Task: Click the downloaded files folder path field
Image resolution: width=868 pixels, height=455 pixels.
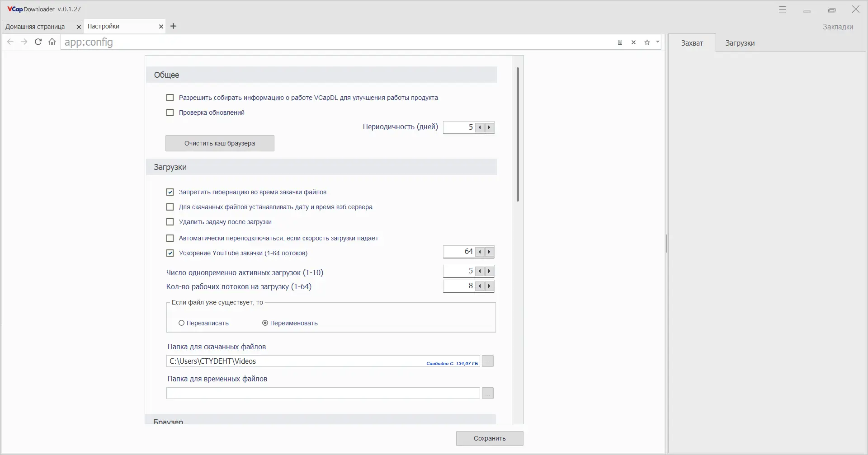Action: tap(323, 361)
